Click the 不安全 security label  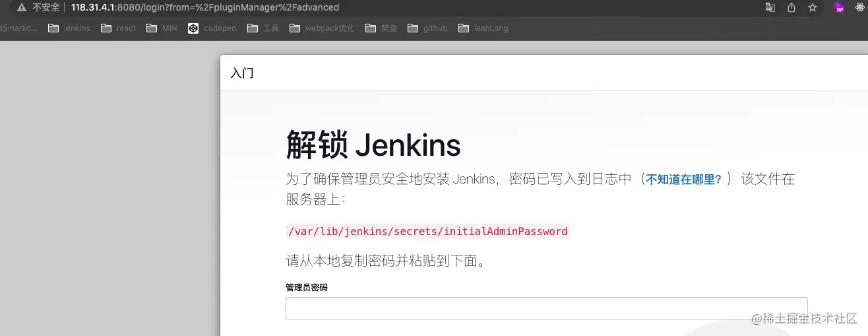46,7
